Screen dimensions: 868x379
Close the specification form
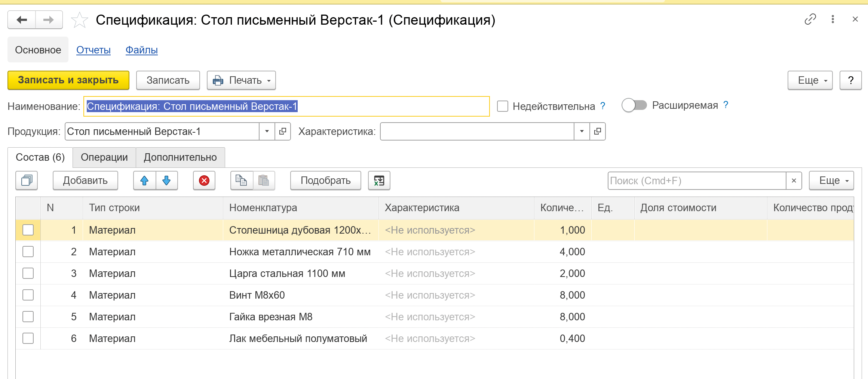point(855,19)
